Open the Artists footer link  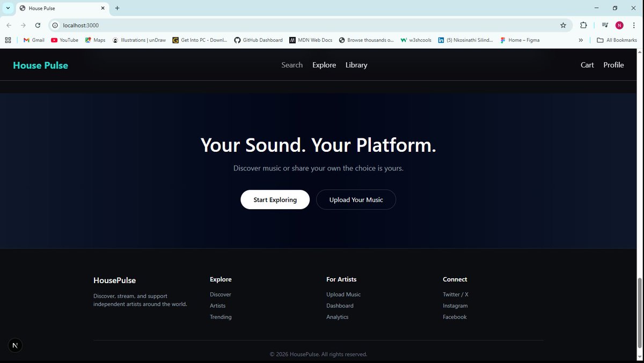tap(217, 306)
